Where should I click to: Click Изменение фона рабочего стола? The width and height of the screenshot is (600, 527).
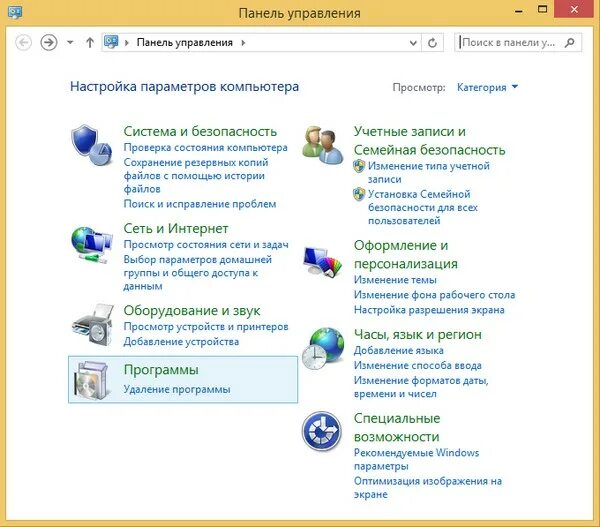click(434, 295)
